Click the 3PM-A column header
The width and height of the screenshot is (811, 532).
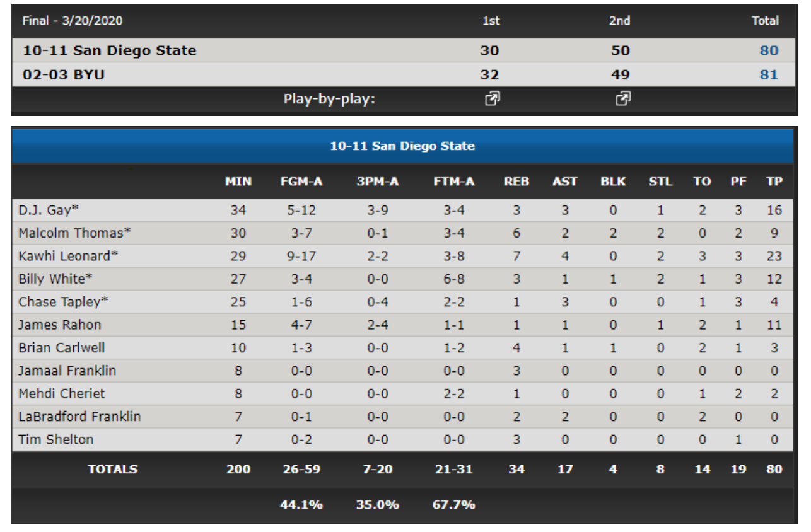[x=378, y=182]
